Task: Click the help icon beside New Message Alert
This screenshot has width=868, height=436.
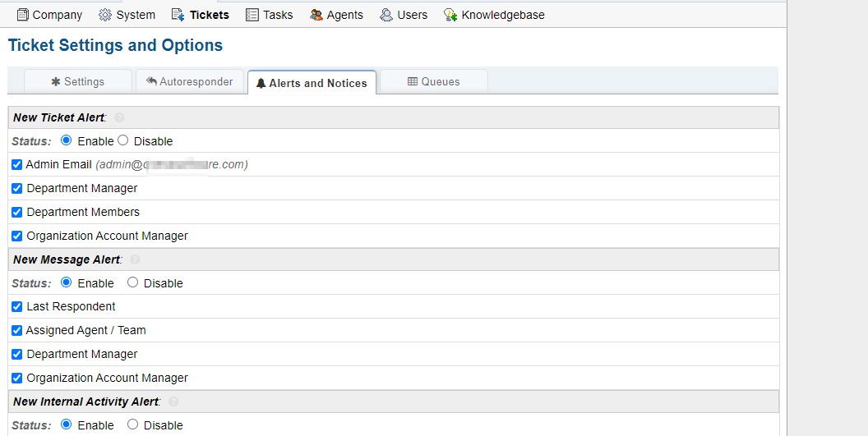Action: coord(135,259)
